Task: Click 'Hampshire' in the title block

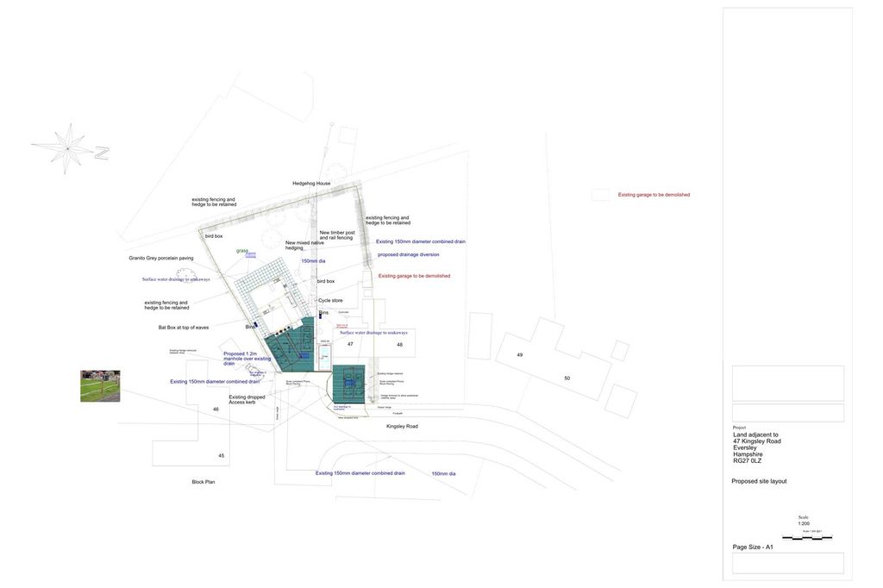Action: [x=748, y=454]
